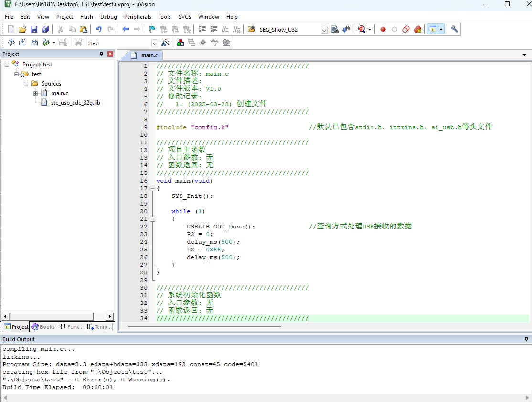Collapse main function code fold at line 17
Screen dimensions: 532x402
point(153,188)
